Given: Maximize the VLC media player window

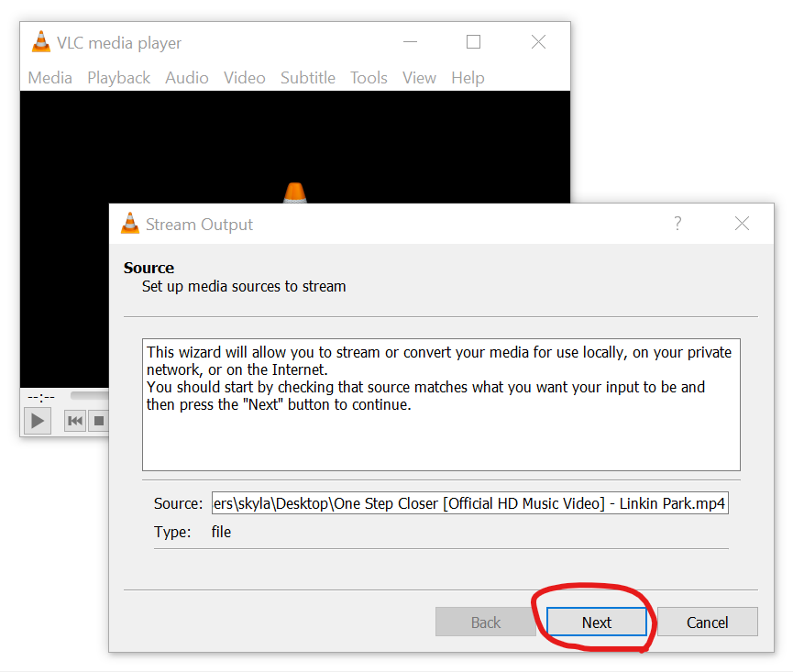Looking at the screenshot, I should pyautogui.click(x=473, y=42).
